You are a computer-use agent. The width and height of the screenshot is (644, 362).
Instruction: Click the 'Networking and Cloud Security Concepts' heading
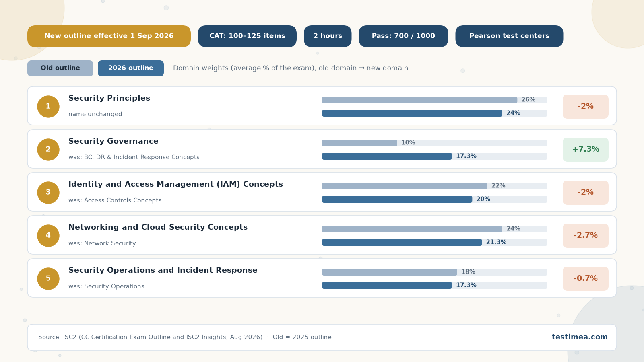pyautogui.click(x=158, y=227)
